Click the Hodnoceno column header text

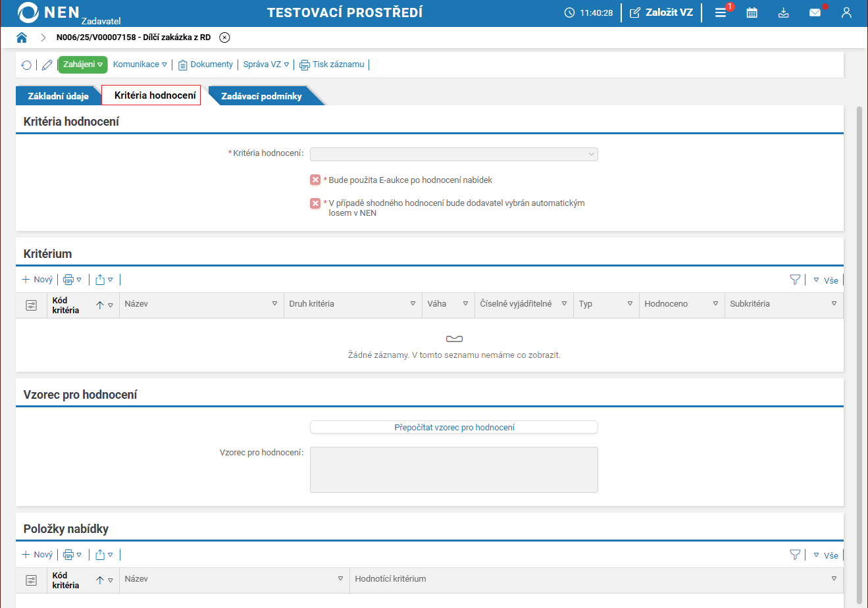click(x=667, y=304)
